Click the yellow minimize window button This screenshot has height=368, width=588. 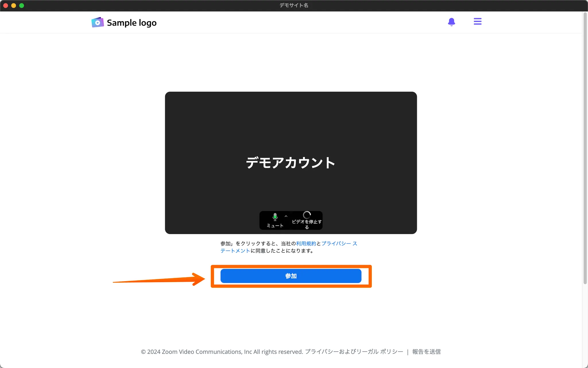13,5
